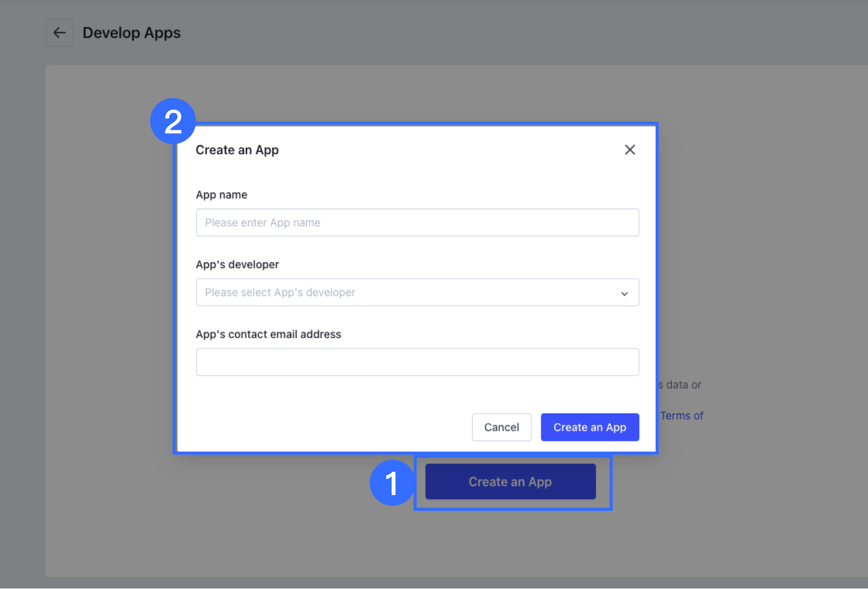Confirm with the Create an App dialog button
Image resolution: width=868 pixels, height=589 pixels.
click(x=590, y=427)
